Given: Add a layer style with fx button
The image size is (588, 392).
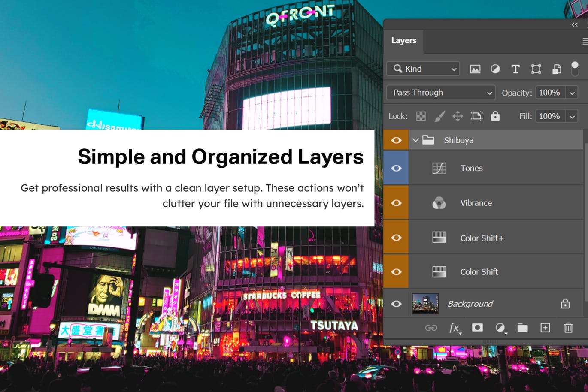Looking at the screenshot, I should 454,328.
